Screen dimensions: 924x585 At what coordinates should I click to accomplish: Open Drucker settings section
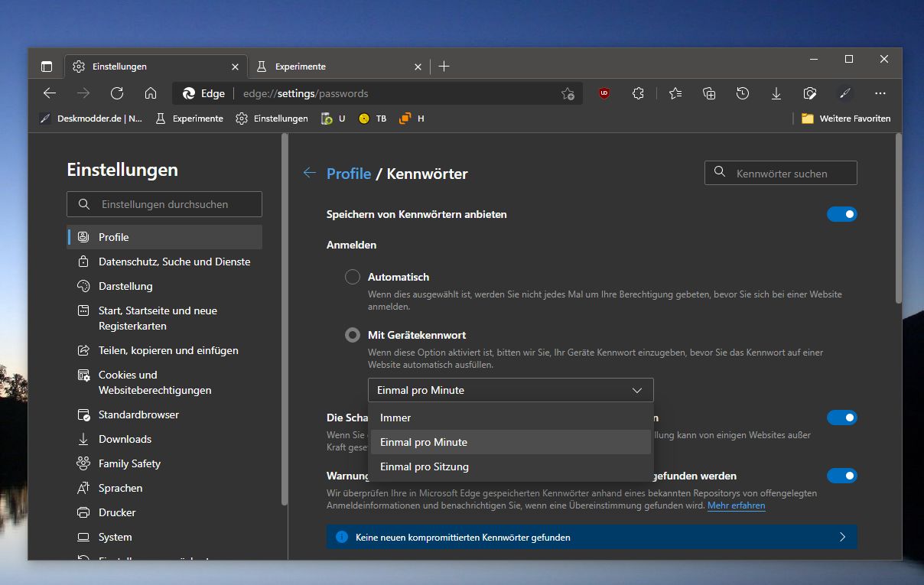(164, 512)
